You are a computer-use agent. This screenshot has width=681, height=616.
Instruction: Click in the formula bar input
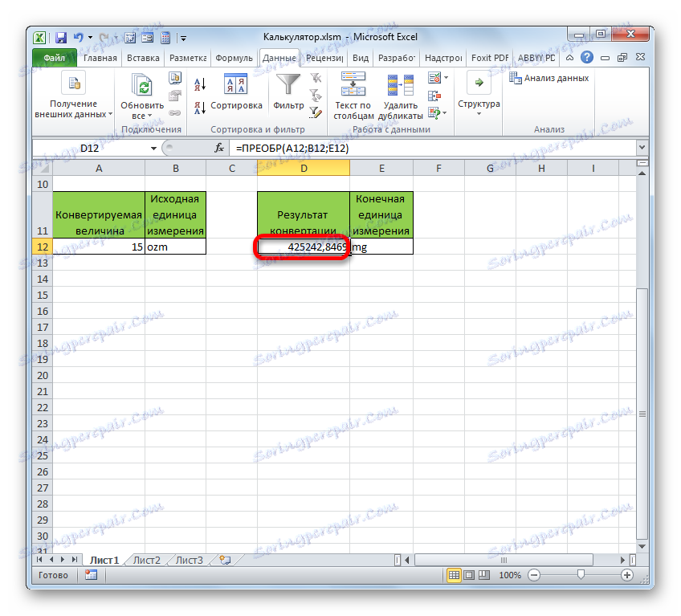pyautogui.click(x=434, y=148)
